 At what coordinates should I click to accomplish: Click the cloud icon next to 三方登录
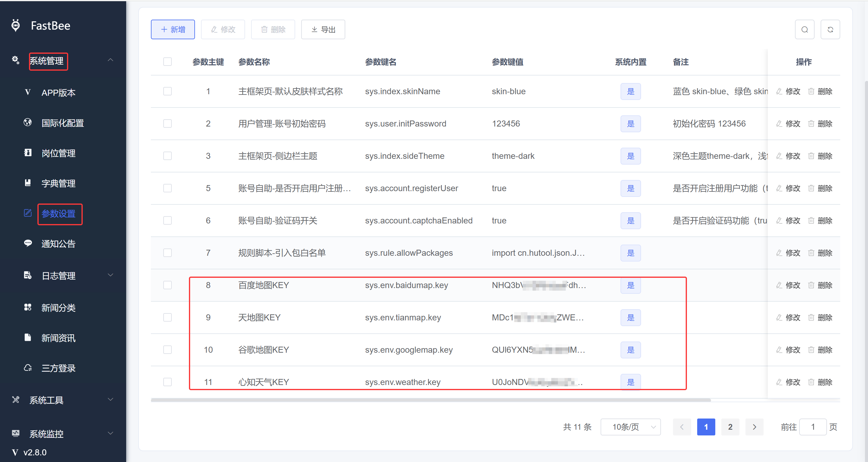click(28, 367)
